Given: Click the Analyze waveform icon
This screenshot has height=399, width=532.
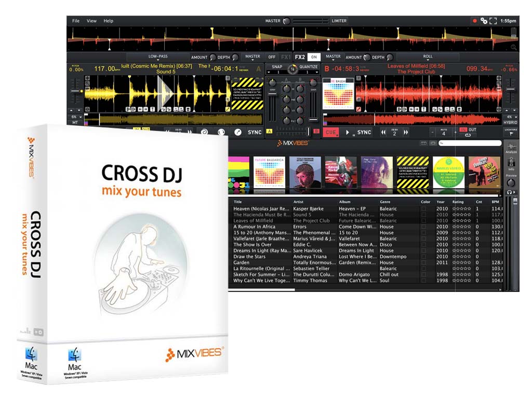Looking at the screenshot, I should (511, 148).
